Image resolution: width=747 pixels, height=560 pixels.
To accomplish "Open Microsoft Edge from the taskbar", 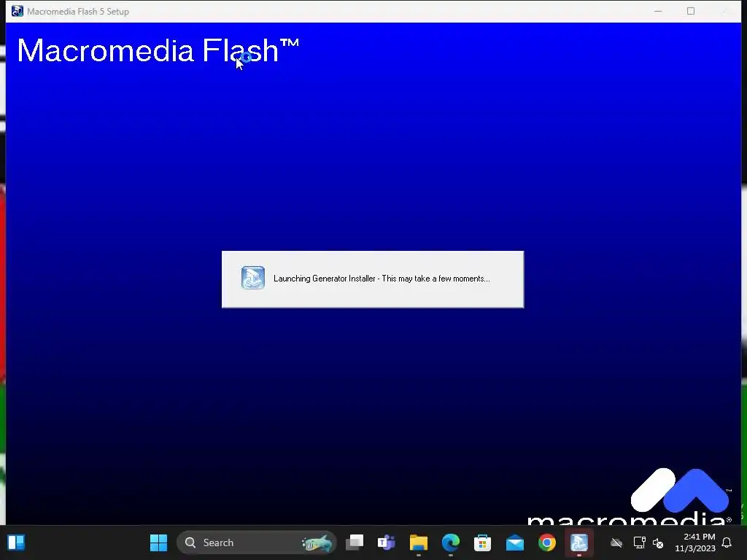I will point(451,542).
